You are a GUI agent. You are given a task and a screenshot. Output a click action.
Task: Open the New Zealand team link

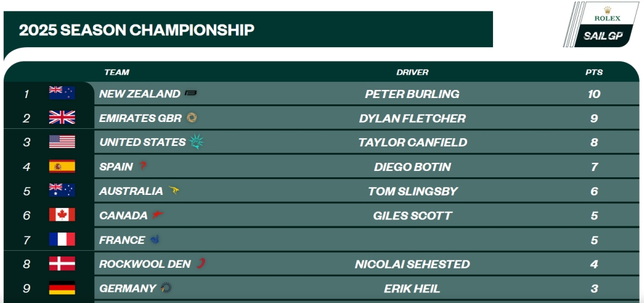tap(140, 94)
